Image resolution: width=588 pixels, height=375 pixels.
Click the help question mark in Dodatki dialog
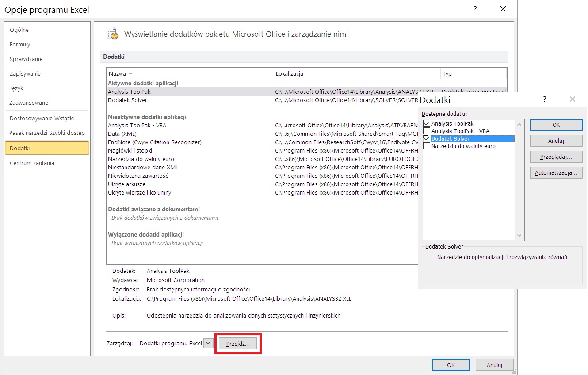(x=545, y=99)
